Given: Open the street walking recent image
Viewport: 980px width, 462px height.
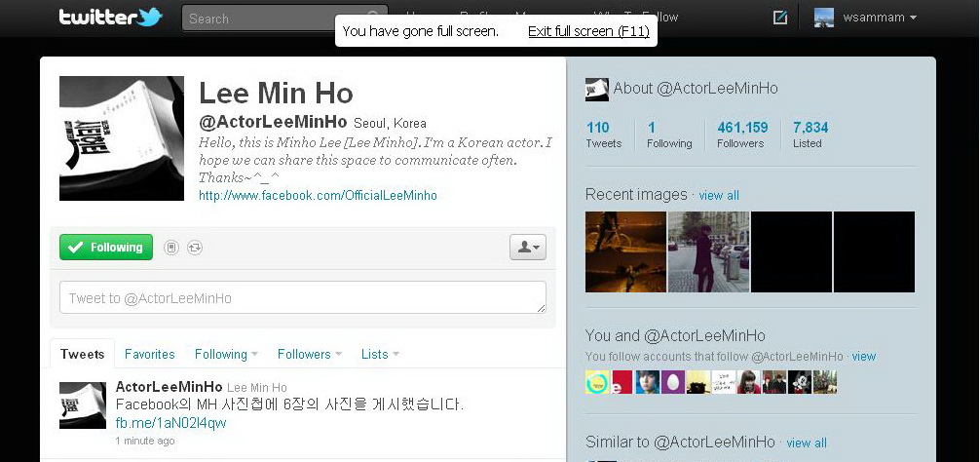Looking at the screenshot, I should (x=708, y=251).
